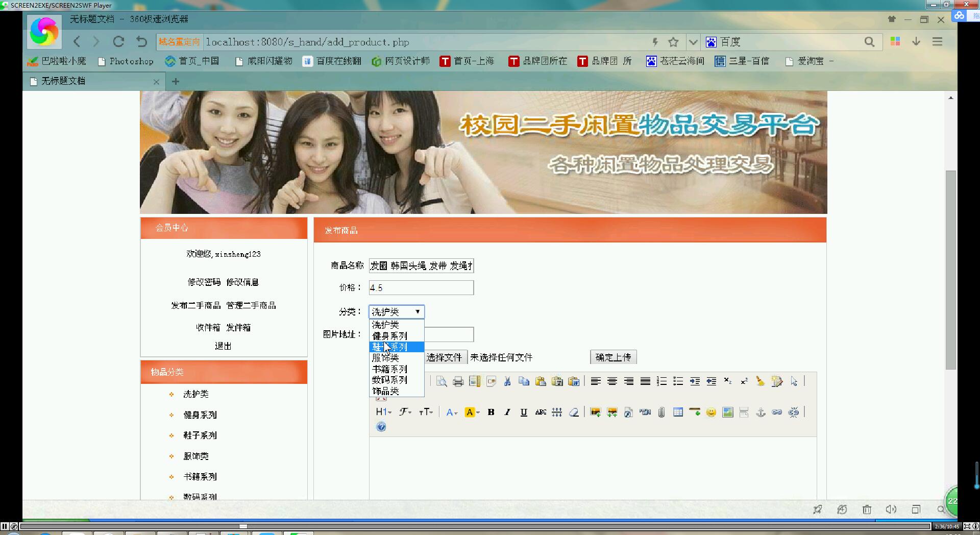Insert horizontal rule line
This screenshot has height=535, width=980.
tap(695, 412)
